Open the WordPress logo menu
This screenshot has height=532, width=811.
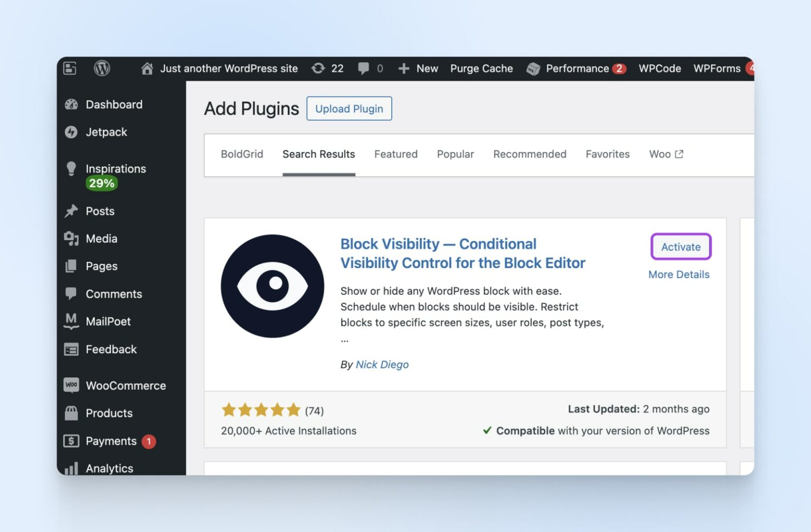[x=101, y=68]
